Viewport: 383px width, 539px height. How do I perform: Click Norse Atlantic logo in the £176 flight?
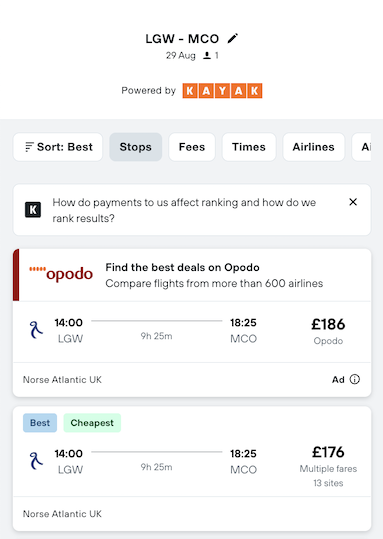[x=36, y=461]
